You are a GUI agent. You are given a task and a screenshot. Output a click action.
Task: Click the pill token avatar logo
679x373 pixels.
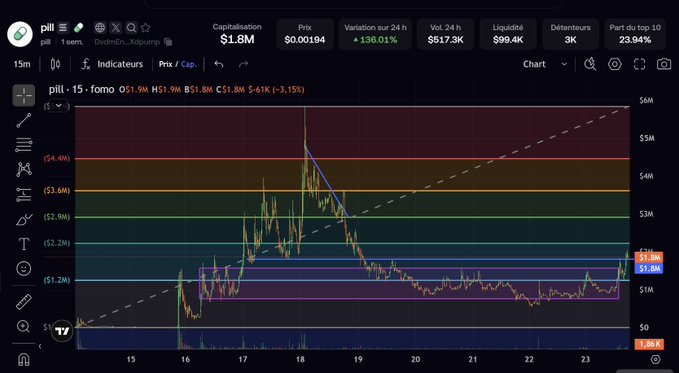pyautogui.click(x=20, y=34)
